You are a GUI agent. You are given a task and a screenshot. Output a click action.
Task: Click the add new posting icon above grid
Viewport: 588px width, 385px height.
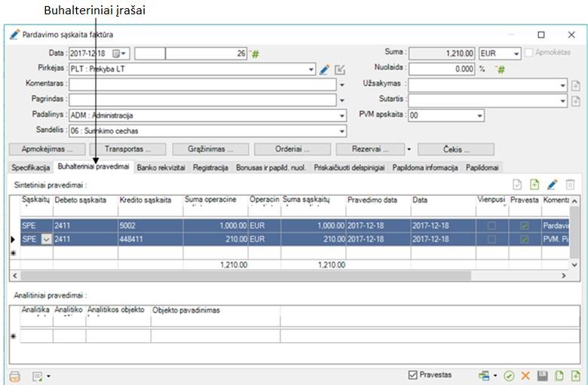534,185
